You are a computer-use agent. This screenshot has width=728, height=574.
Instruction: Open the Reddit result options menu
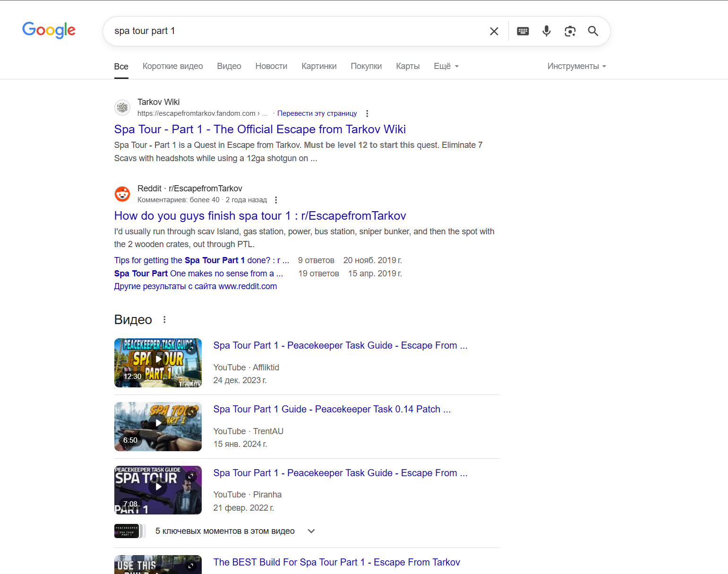(x=276, y=200)
